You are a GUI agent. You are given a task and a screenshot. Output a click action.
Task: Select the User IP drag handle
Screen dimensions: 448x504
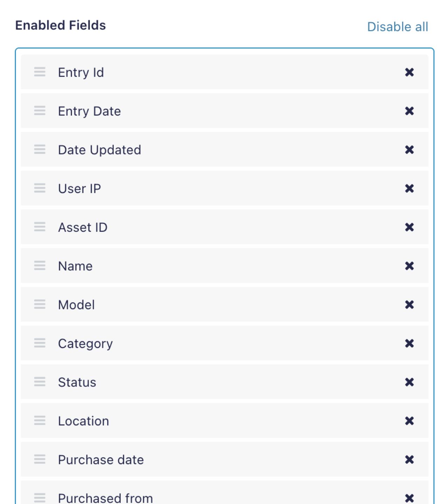(x=40, y=188)
